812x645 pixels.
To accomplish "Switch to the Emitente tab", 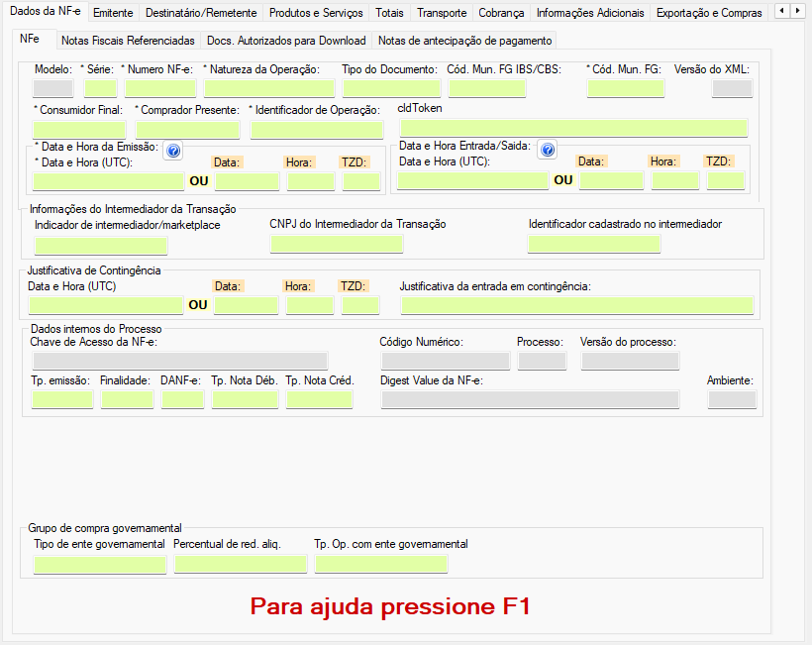I will [x=113, y=13].
